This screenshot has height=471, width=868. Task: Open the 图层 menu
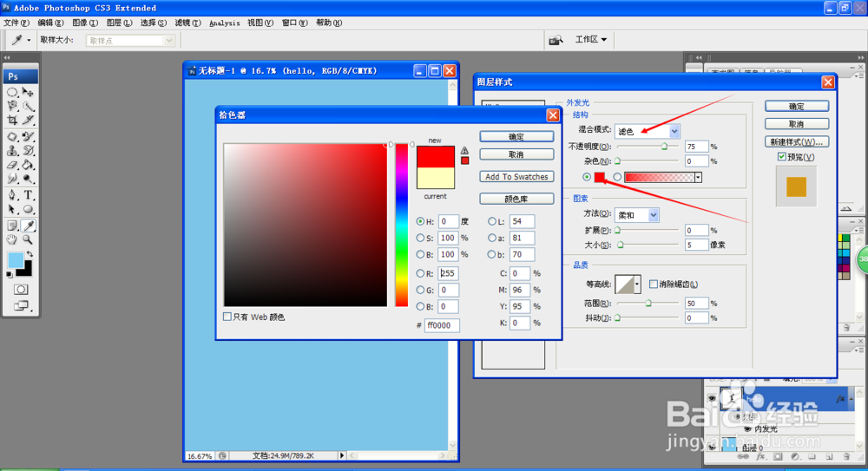119,23
